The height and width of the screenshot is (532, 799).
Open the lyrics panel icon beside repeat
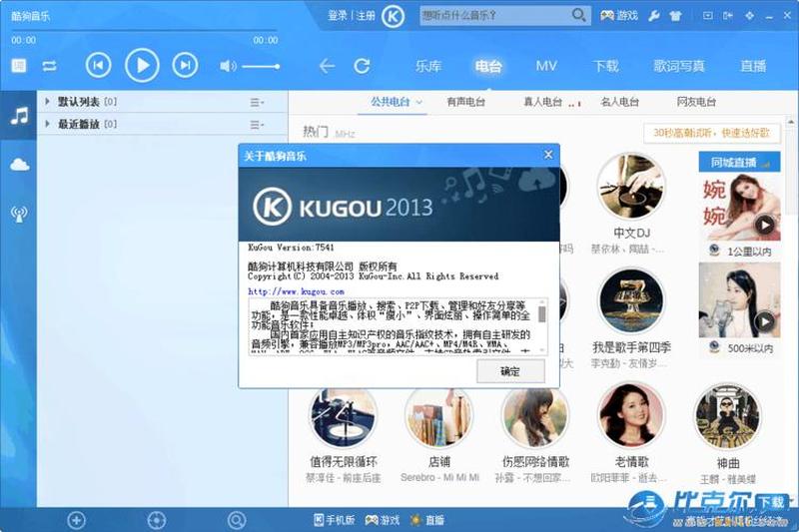19,66
